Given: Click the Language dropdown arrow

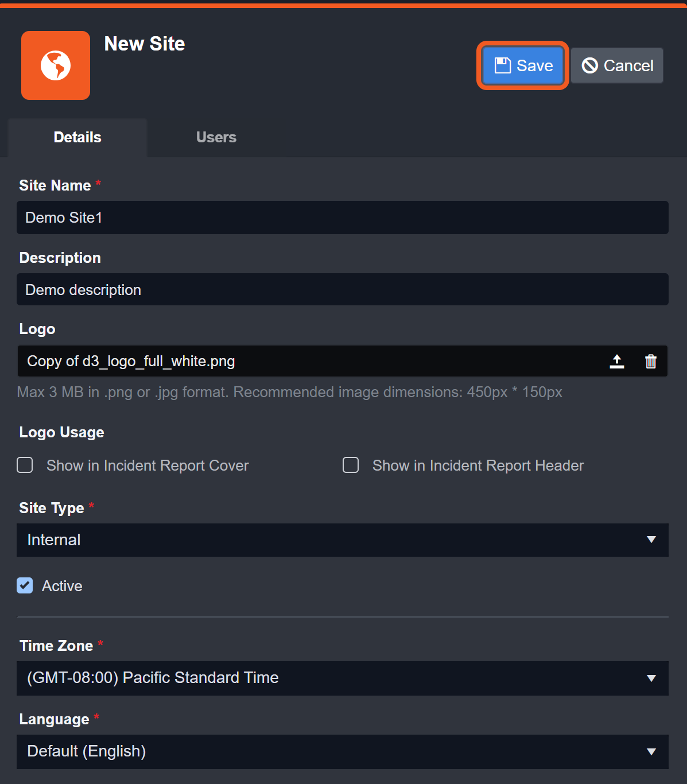Looking at the screenshot, I should click(651, 752).
